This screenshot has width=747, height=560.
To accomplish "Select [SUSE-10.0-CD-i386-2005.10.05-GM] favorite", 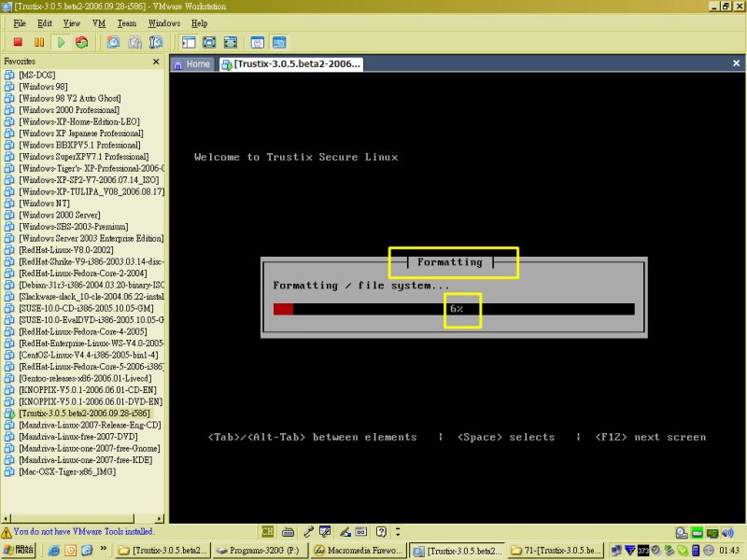I will (x=86, y=308).
